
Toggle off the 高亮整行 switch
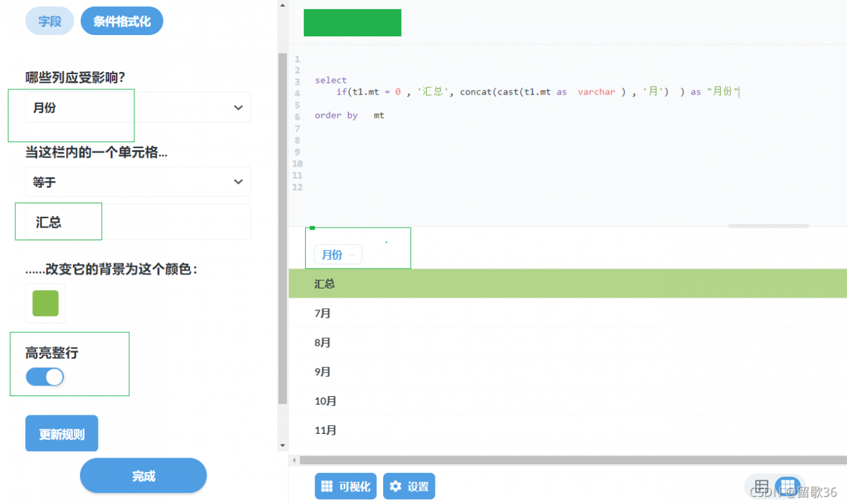pyautogui.click(x=44, y=376)
